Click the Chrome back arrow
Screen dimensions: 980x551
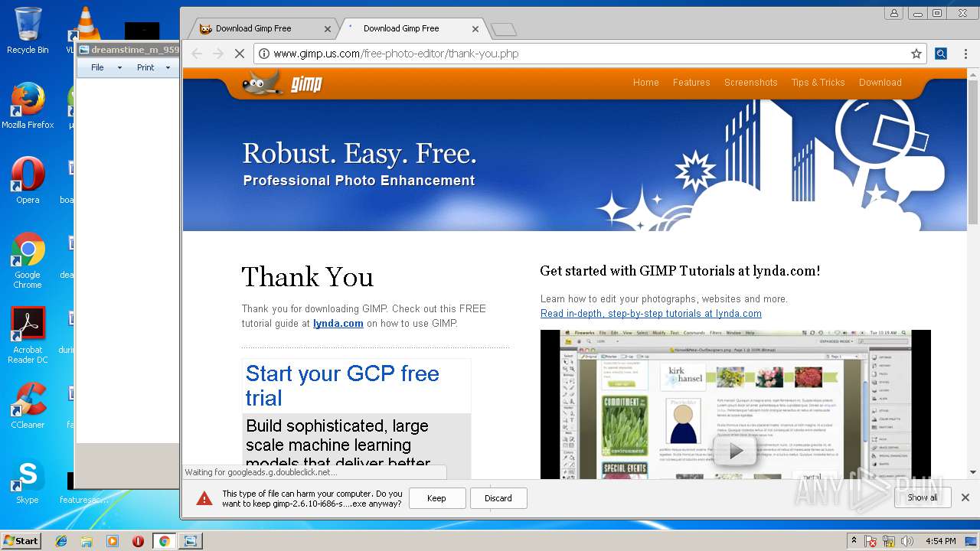pos(197,54)
